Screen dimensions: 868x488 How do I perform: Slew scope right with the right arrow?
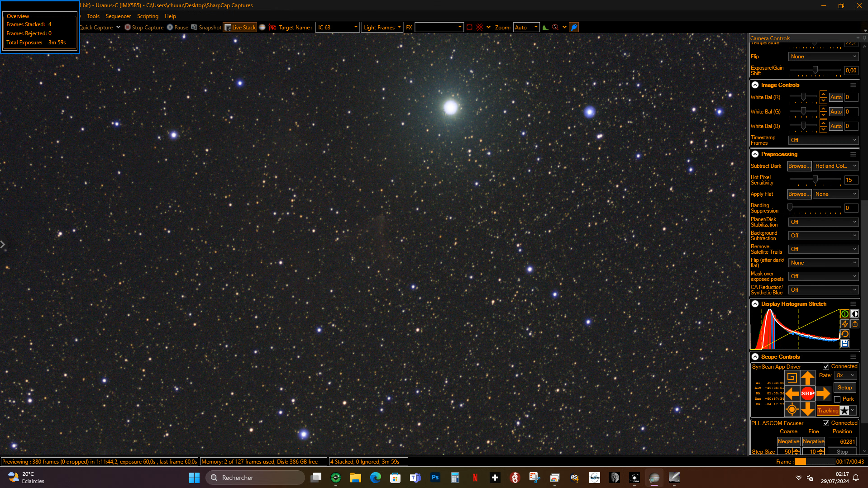(823, 393)
